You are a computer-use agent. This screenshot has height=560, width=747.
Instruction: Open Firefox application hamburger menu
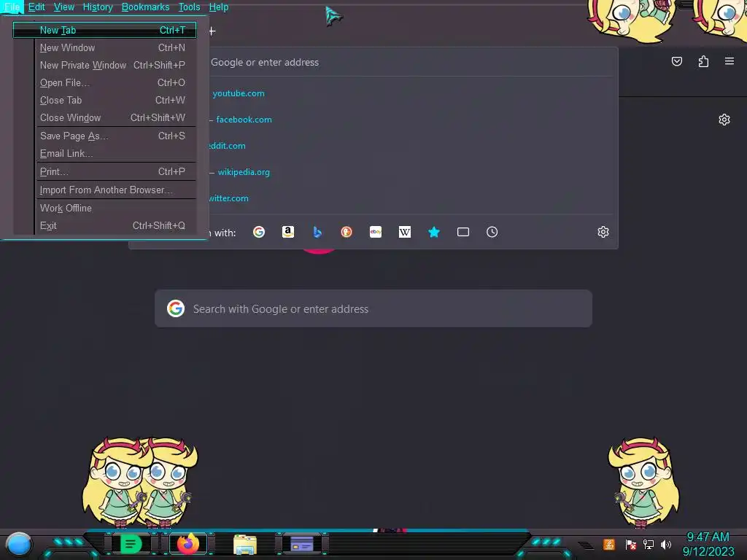729,61
